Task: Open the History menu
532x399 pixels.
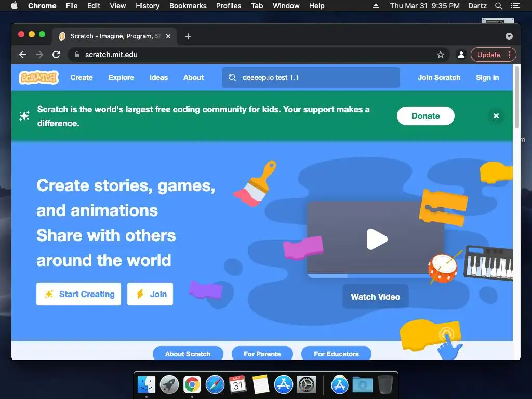Action: tap(148, 6)
